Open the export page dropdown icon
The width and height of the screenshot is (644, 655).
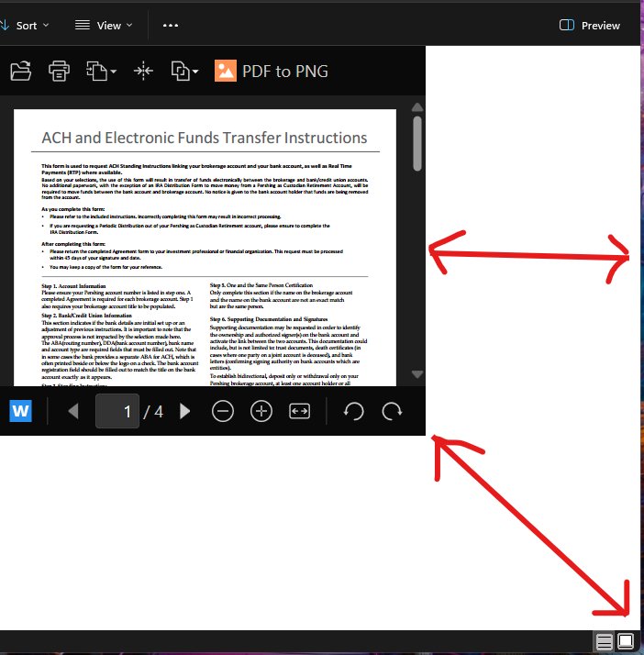[101, 71]
